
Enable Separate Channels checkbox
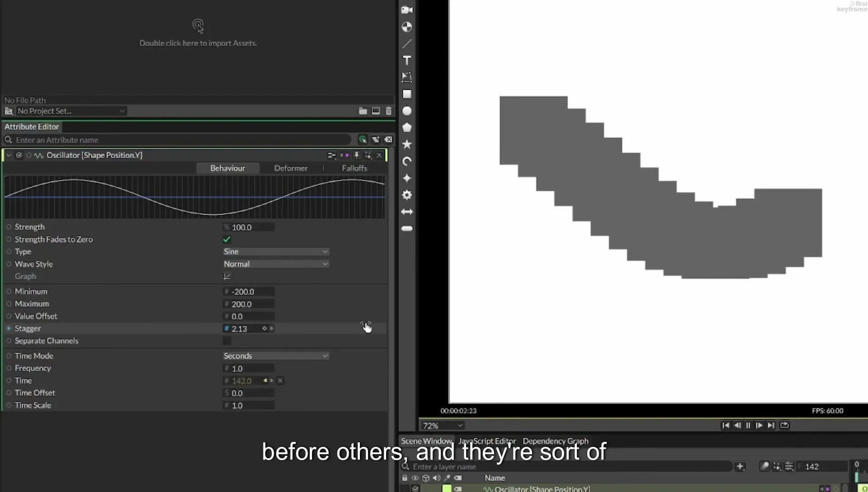pos(227,341)
